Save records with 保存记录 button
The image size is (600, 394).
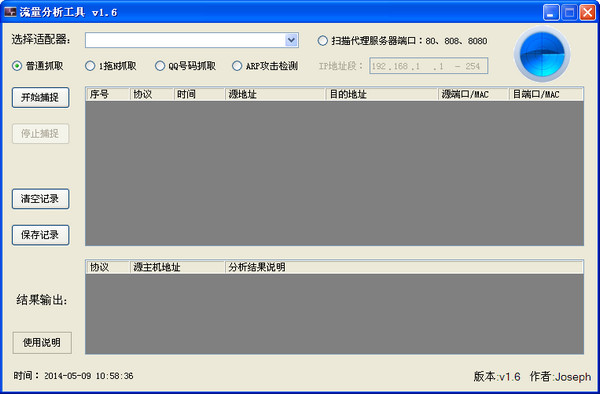(41, 235)
